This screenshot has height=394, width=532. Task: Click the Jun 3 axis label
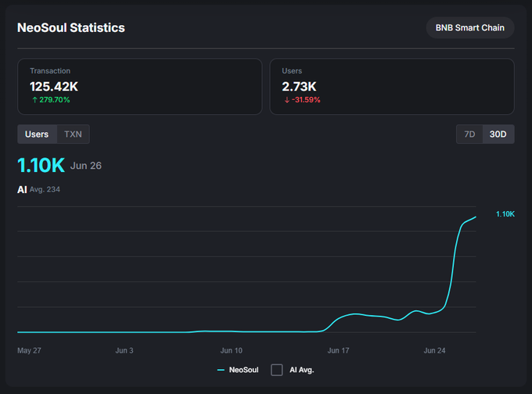(124, 350)
